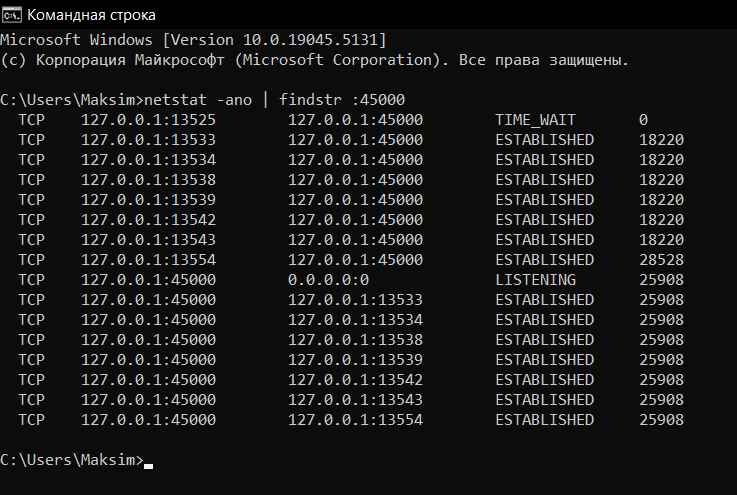Click foreign address 127.0.0.1:13542
Screen dimensions: 737x495
[355, 380]
